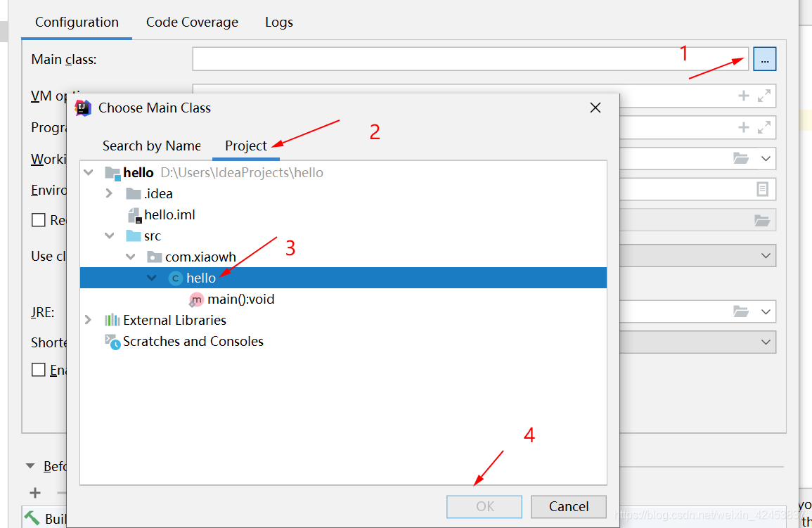The width and height of the screenshot is (812, 528).
Task: Click the hello project module icon
Action: (112, 173)
